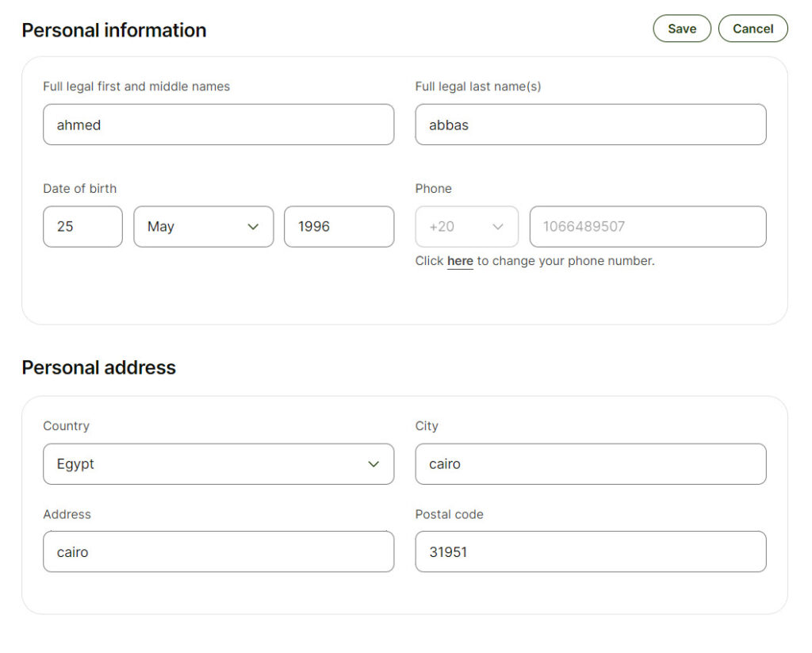Viewport: 812px width, 653px height.
Task: Select the 'Personal address' heading
Action: pyautogui.click(x=99, y=367)
